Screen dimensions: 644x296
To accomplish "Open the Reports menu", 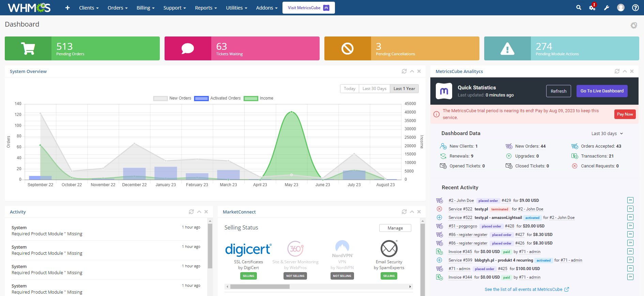I will point(206,8).
